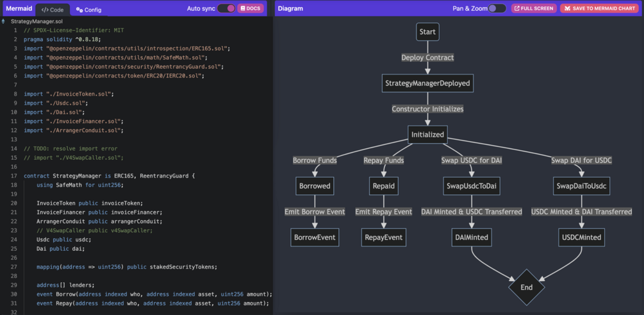644x315 pixels.
Task: Select the StrategyManager.sol file name
Action: pyautogui.click(x=37, y=21)
